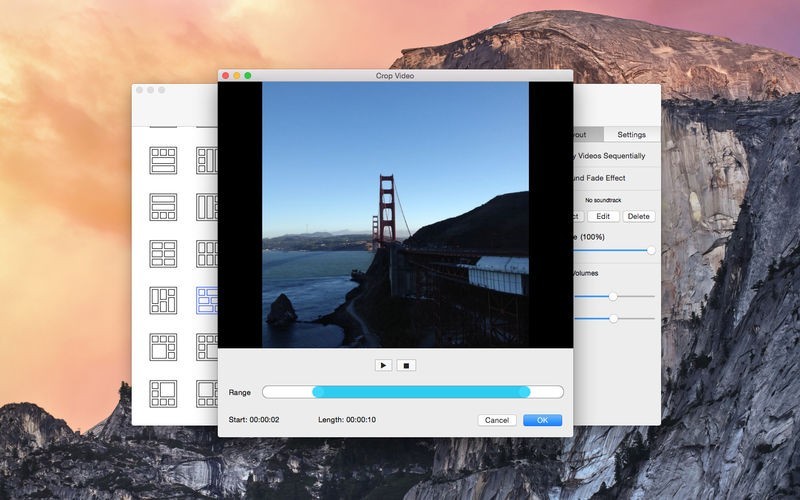
Task: Click the range slider end handle
Action: tap(523, 392)
